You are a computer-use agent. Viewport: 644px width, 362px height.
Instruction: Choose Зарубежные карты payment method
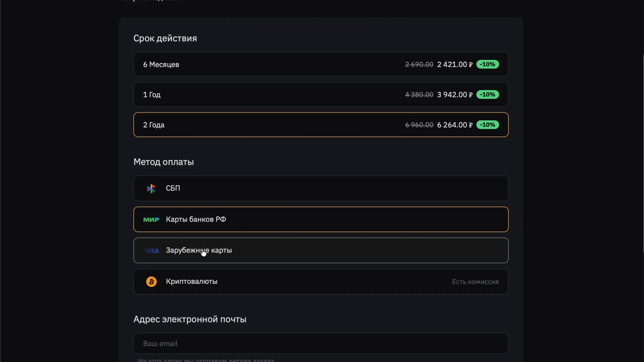click(321, 250)
